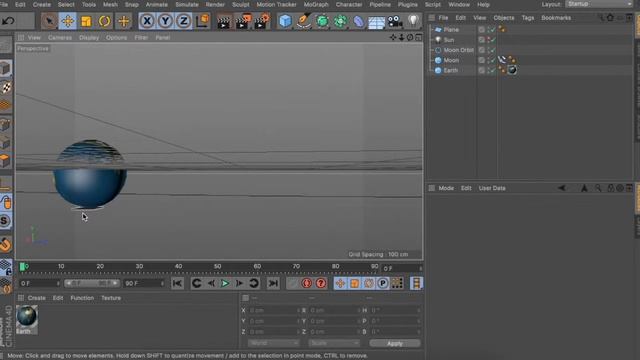Toggle Earth enable checkmark
Viewport: 640px width, 360px height.
coord(493,71)
